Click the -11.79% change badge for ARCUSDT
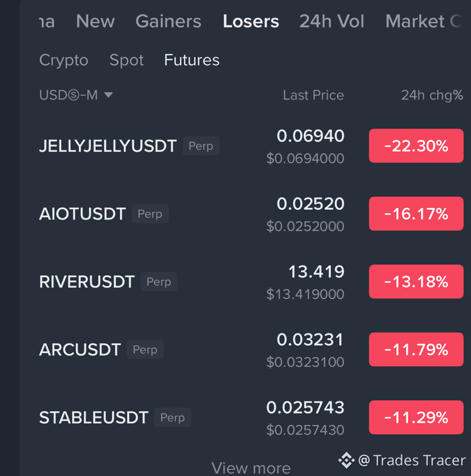Viewport: 471px width, 476px height. coord(416,349)
